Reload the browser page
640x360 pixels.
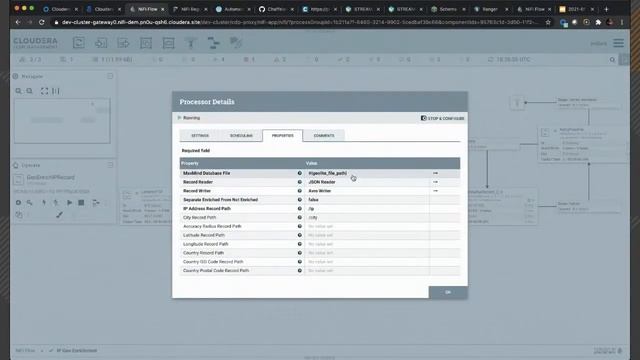tap(42, 22)
